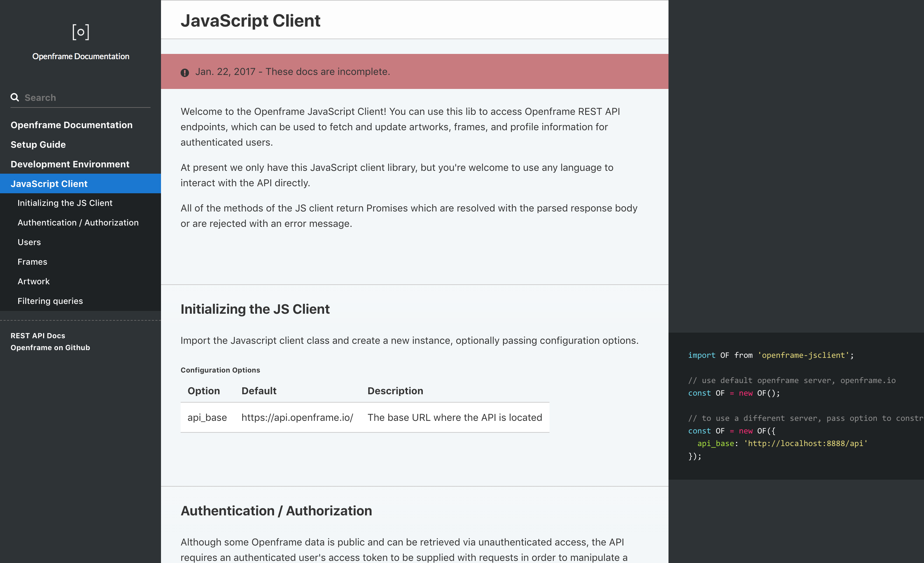Go to Authentication / Authorization subsection
Image resolution: width=924 pixels, height=563 pixels.
pos(78,222)
